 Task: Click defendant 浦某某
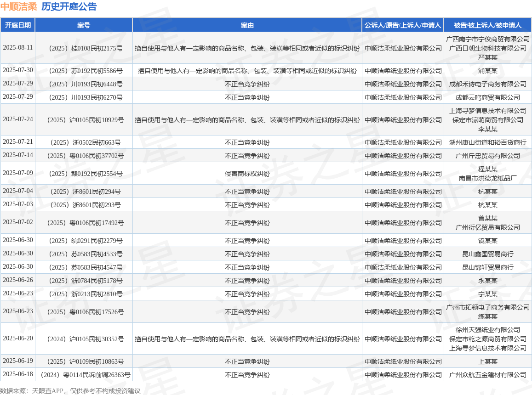pos(487,71)
